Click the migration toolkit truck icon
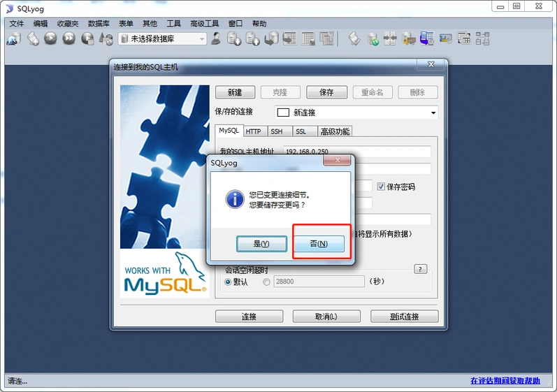Viewport: 557px width, 392px height. 409,38
